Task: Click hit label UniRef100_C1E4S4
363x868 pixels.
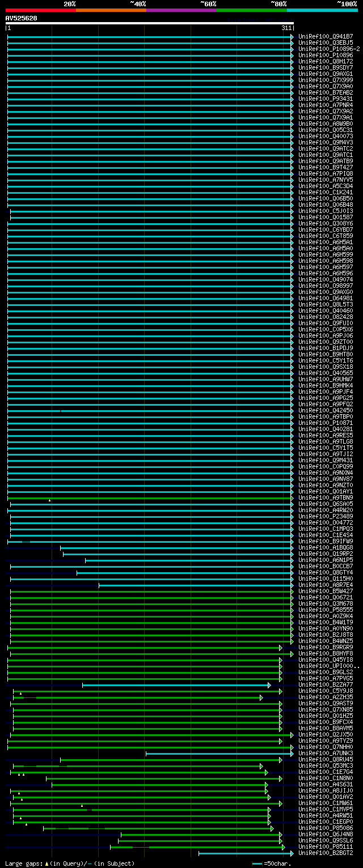Action: tap(326, 535)
